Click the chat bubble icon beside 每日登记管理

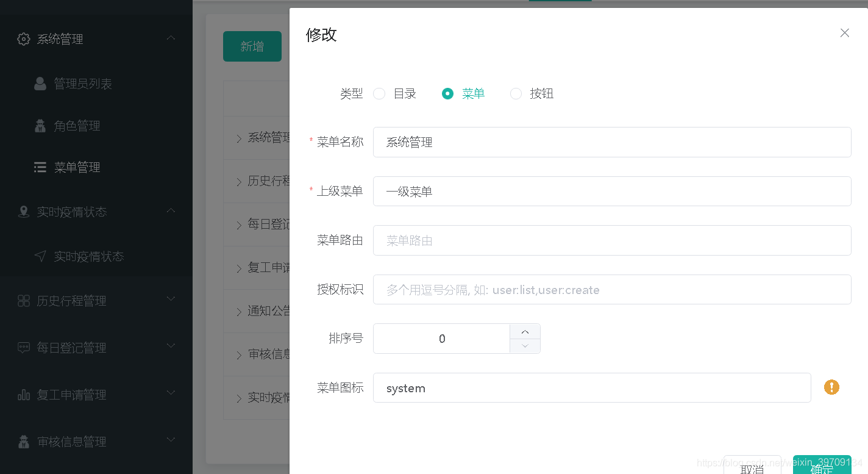click(24, 348)
